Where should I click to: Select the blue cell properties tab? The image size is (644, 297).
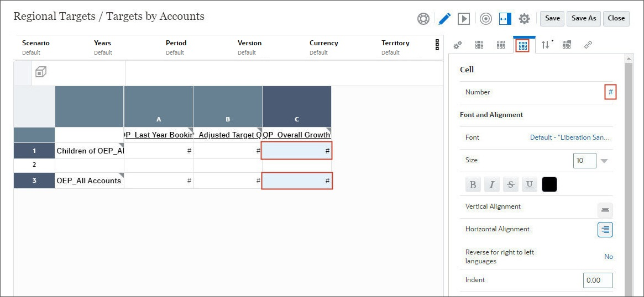tap(523, 45)
